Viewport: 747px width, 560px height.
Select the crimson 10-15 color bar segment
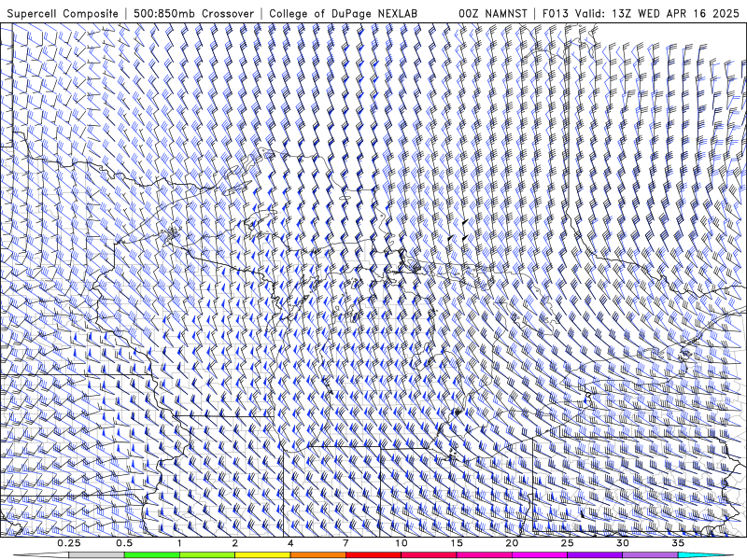click(x=429, y=555)
